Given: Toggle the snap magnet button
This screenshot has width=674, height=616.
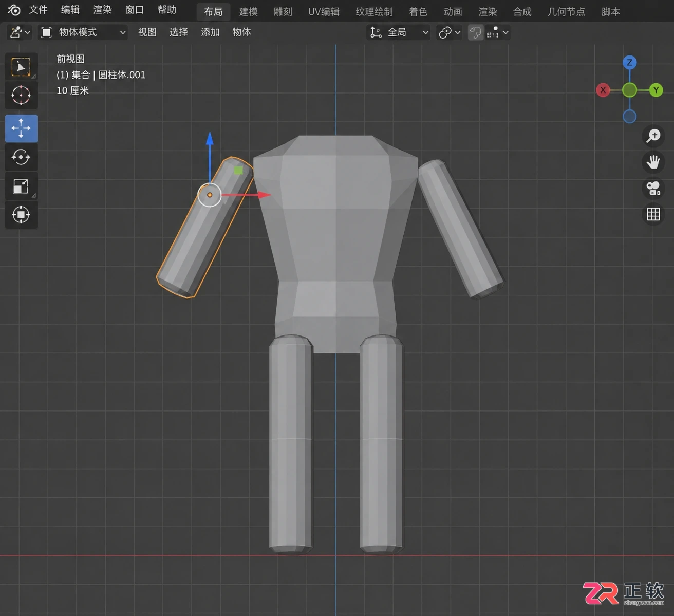Looking at the screenshot, I should tap(476, 32).
